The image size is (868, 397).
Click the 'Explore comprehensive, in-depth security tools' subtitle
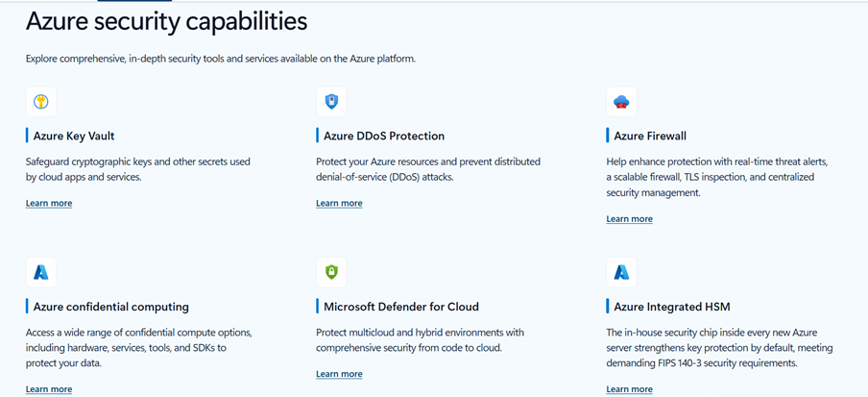220,59
